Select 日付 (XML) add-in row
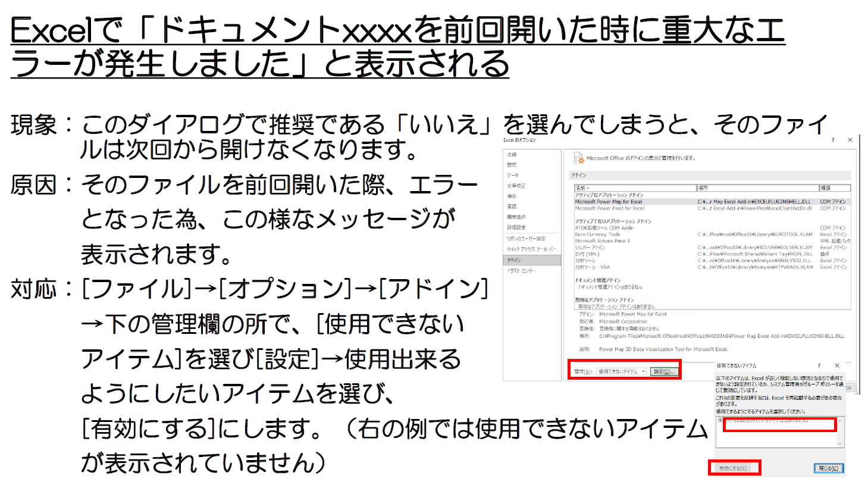The width and height of the screenshot is (868, 491). tap(712, 254)
